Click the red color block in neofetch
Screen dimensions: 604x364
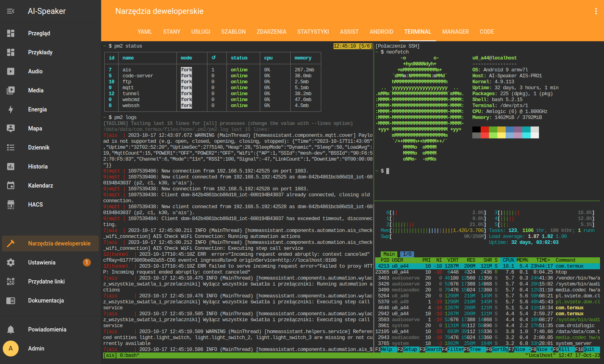[x=485, y=129]
